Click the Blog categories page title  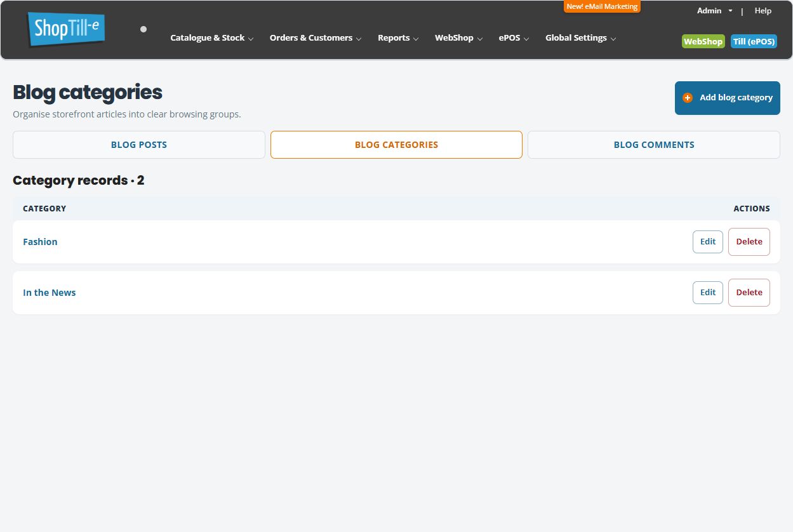(x=88, y=93)
